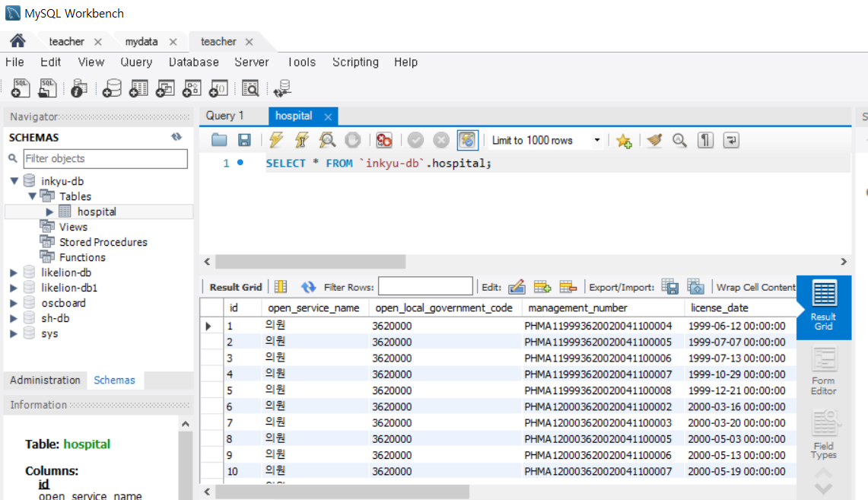Image resolution: width=868 pixels, height=500 pixels.
Task: Expand hospital table node
Action: tap(49, 212)
